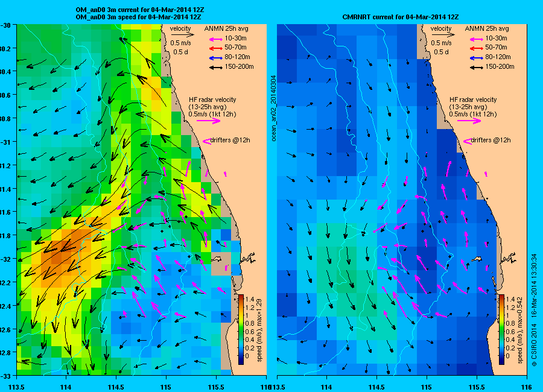This screenshot has height=392, width=543.
Task: Click the velocity reference arrow in CMRNRT panel
Action: coord(443,34)
